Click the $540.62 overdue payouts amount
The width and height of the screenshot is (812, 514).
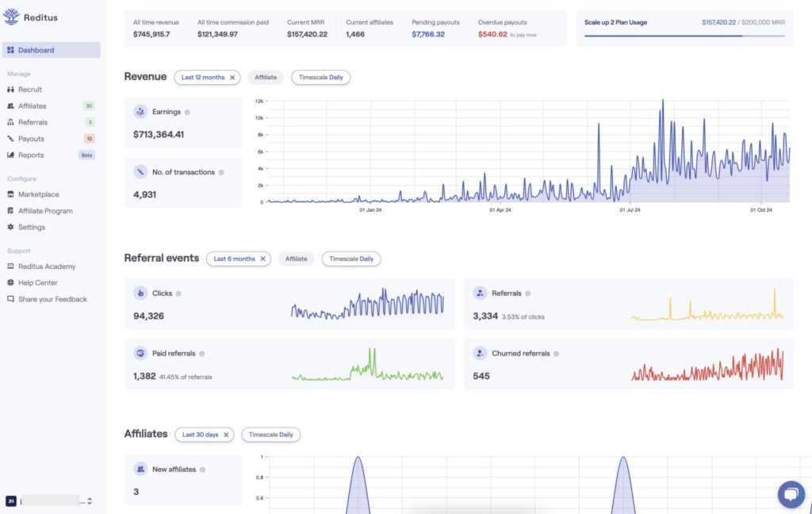point(492,34)
